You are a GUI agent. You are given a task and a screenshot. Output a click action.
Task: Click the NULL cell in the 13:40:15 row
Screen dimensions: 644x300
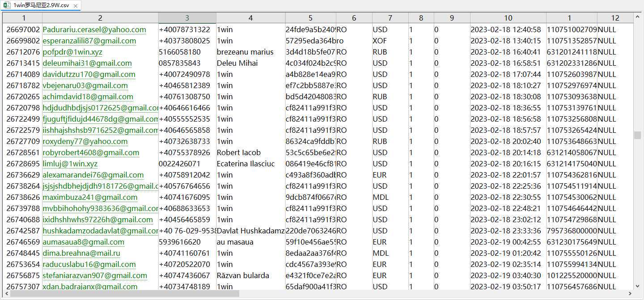(615, 41)
